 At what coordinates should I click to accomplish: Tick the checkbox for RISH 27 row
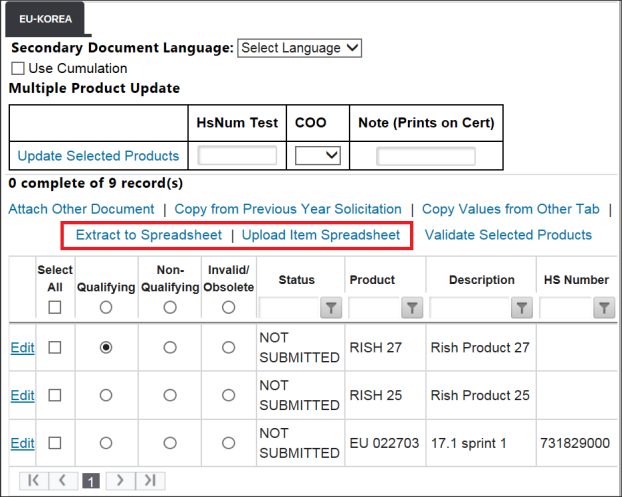(55, 347)
